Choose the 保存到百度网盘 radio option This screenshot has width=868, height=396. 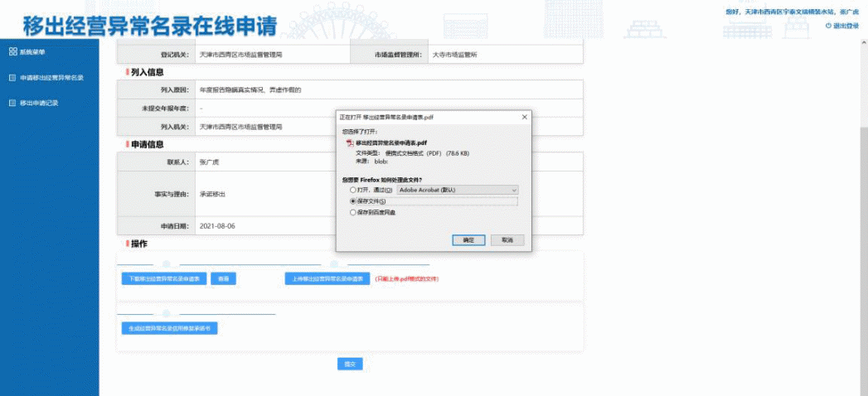coord(353,212)
